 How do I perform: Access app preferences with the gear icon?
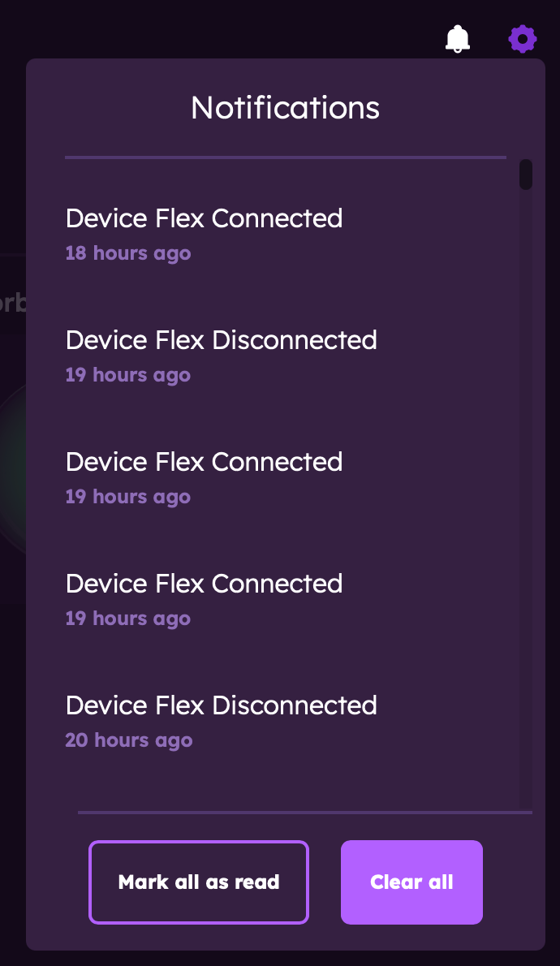click(523, 38)
